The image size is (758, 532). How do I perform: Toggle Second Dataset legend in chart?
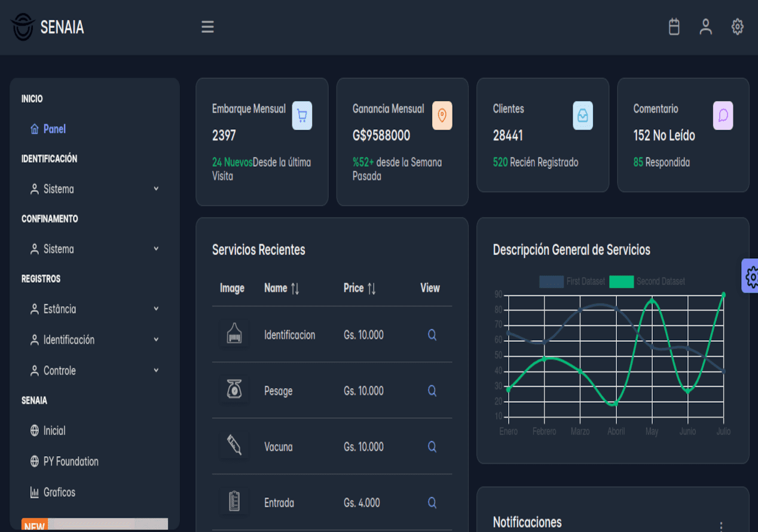point(647,282)
